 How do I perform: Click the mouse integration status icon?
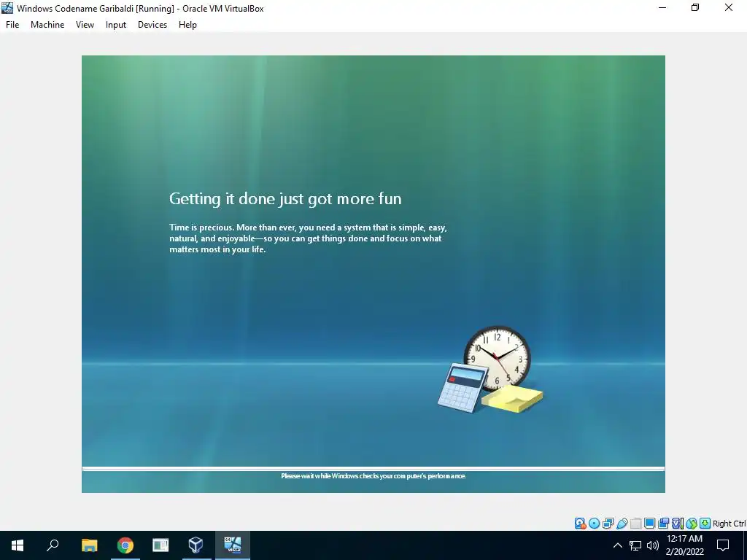coord(692,524)
